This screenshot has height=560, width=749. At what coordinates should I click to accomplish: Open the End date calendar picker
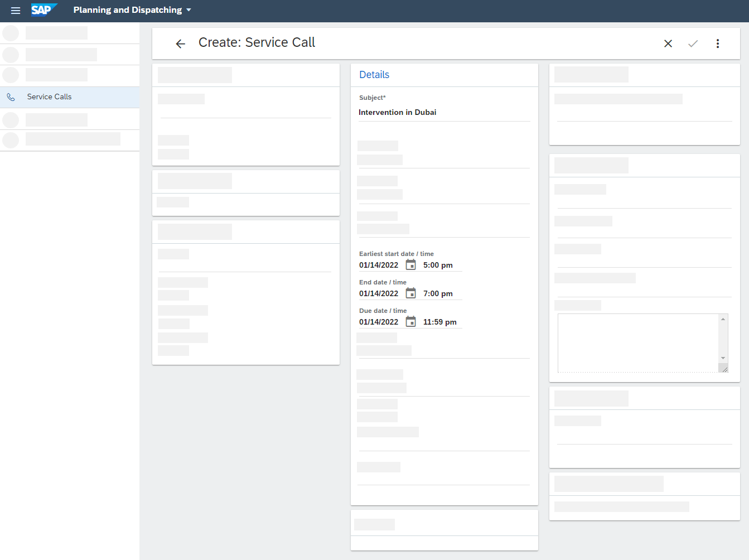click(x=411, y=292)
